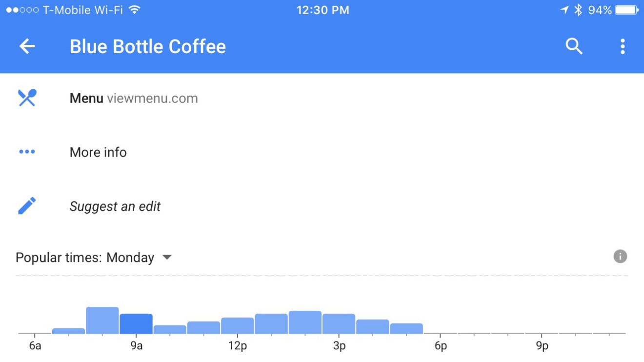The width and height of the screenshot is (644, 362).
Task: Open the three-dot overflow menu
Action: [622, 47]
